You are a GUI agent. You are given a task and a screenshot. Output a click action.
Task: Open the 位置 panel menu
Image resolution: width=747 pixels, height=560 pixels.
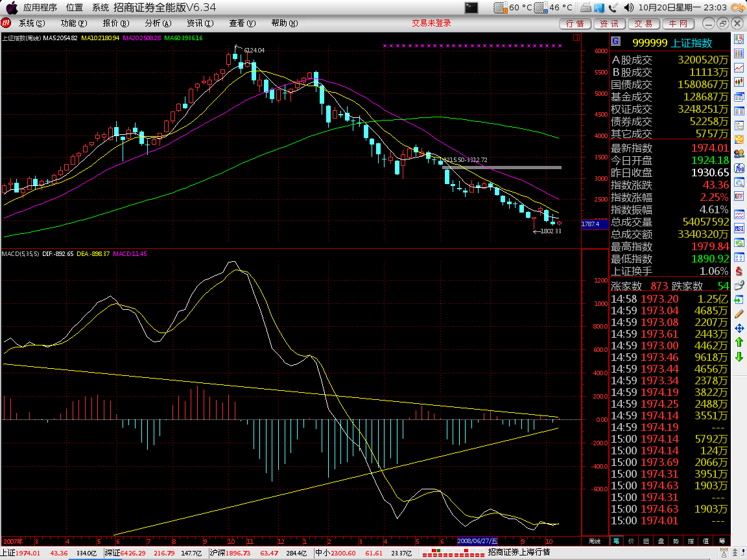click(74, 8)
